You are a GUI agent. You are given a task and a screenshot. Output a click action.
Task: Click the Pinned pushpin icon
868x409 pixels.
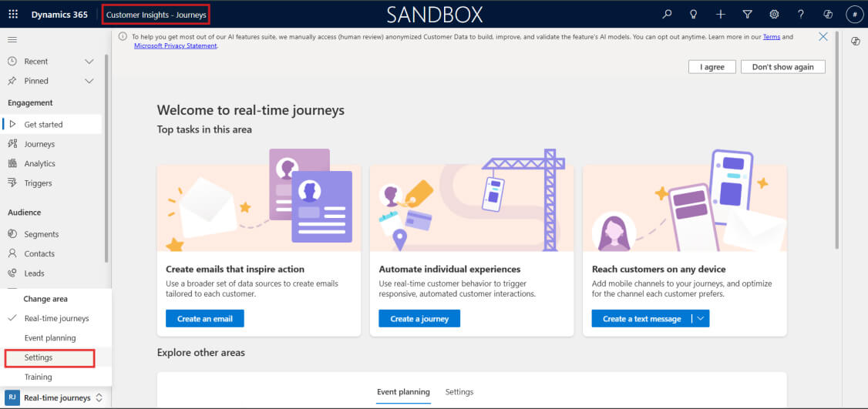12,81
